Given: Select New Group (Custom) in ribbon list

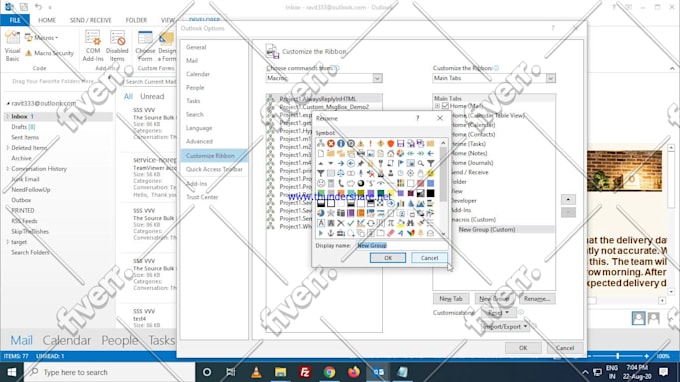Looking at the screenshot, I should click(x=494, y=229).
